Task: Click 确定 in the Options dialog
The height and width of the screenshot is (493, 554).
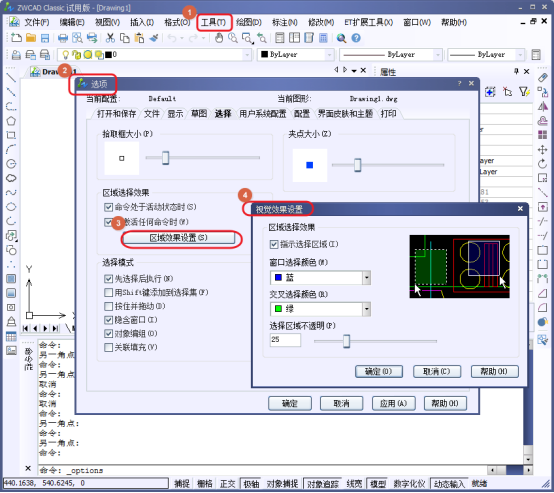Action: pos(290,404)
